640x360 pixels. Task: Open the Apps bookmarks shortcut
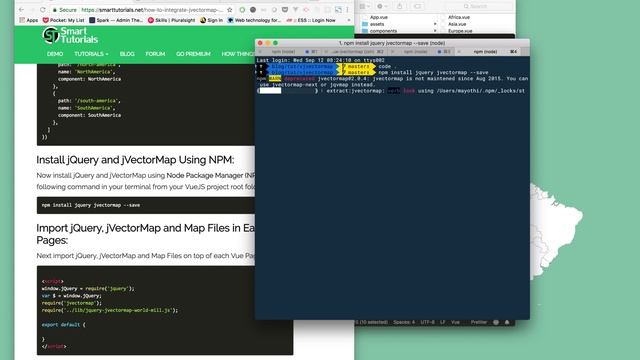click(29, 20)
